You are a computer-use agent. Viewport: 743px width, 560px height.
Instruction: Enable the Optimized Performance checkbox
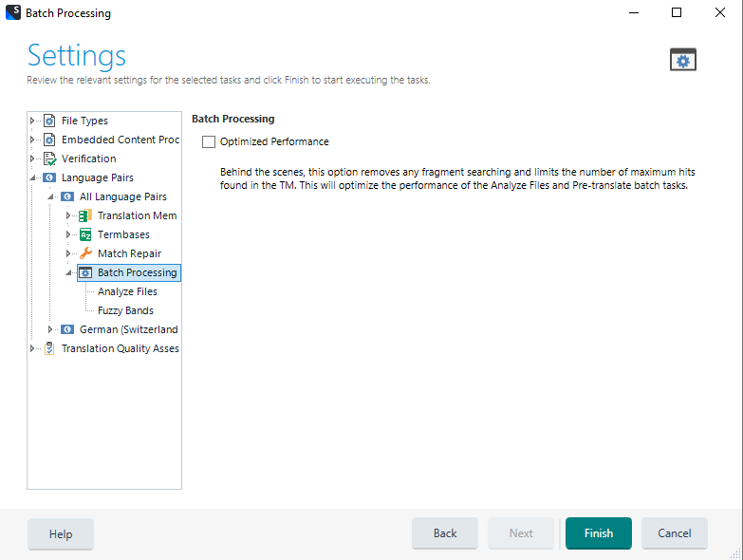pyautogui.click(x=209, y=141)
